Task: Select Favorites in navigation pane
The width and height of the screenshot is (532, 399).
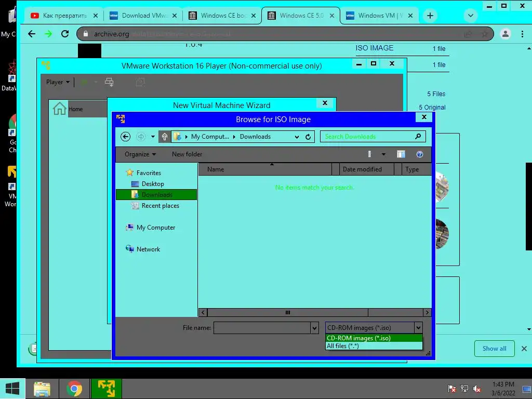Action: point(149,172)
